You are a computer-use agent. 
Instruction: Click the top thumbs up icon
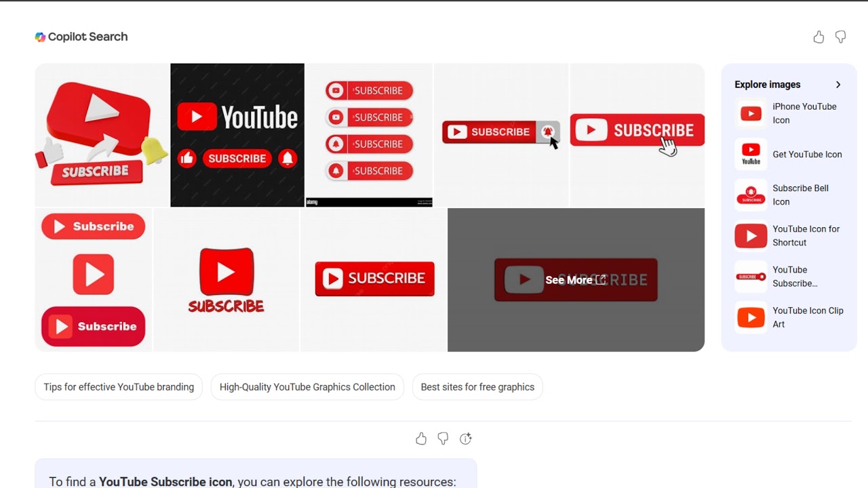[x=818, y=37]
